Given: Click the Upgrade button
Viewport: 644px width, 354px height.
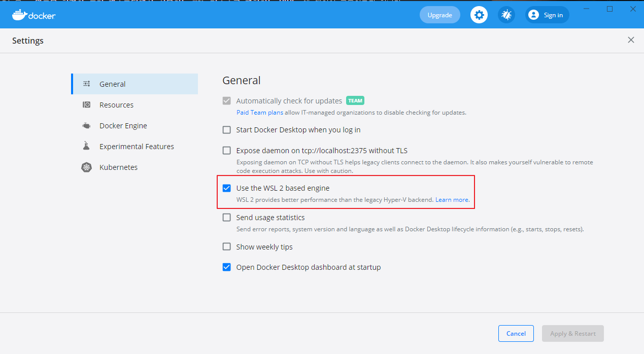Looking at the screenshot, I should [x=439, y=15].
